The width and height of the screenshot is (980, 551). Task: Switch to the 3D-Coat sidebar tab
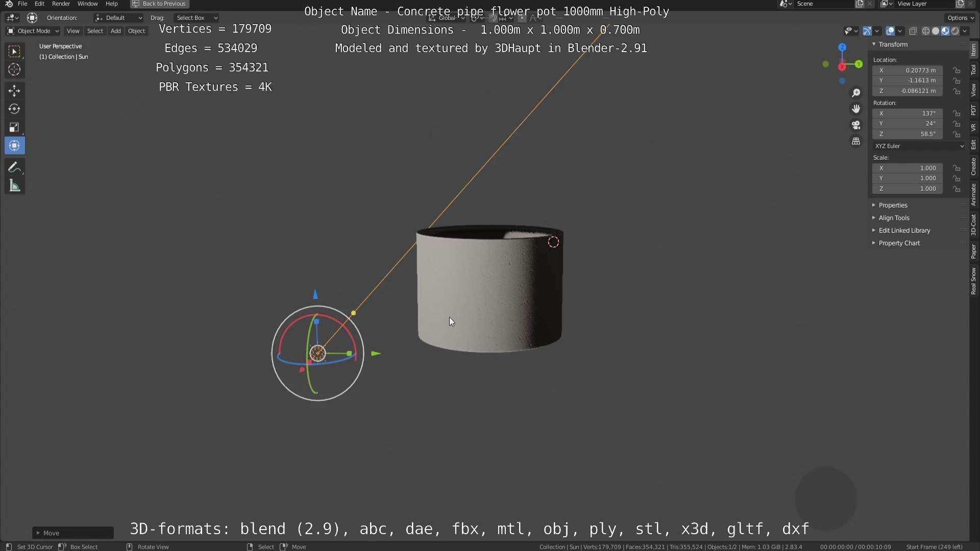tap(973, 224)
